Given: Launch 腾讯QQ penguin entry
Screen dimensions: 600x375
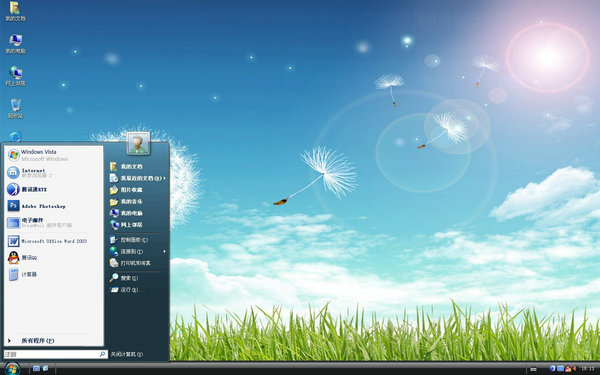Looking at the screenshot, I should [54, 258].
